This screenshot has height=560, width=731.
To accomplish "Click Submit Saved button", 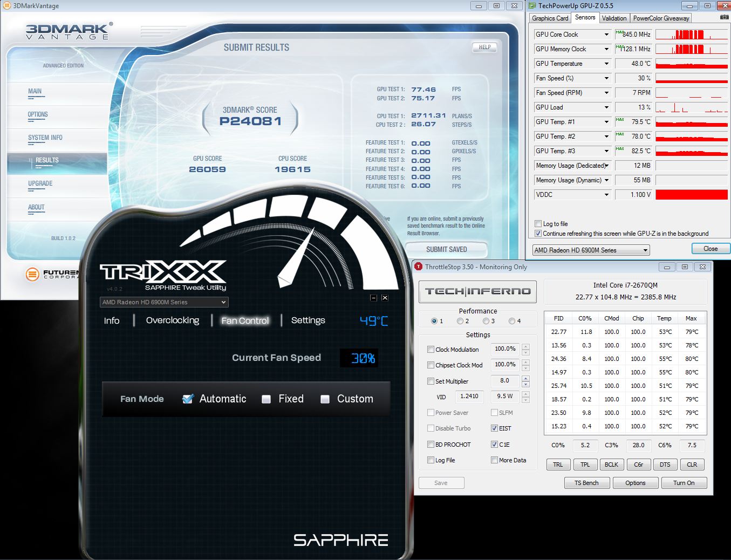I will (446, 249).
